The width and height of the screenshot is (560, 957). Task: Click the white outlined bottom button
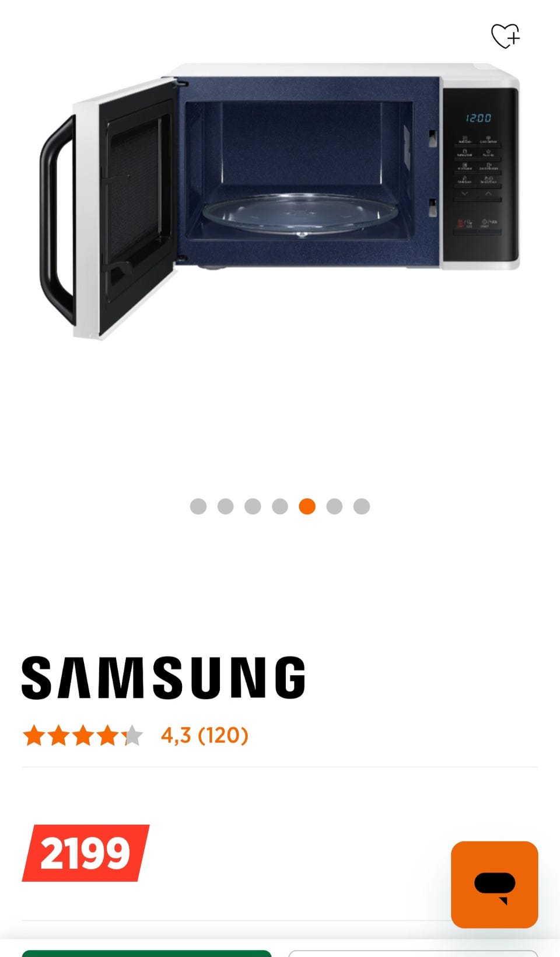[413, 953]
